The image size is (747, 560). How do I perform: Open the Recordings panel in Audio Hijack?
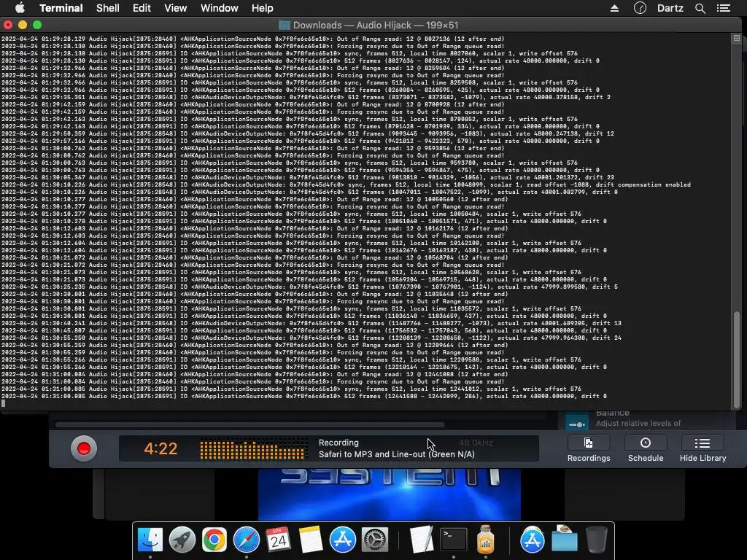coord(589,449)
